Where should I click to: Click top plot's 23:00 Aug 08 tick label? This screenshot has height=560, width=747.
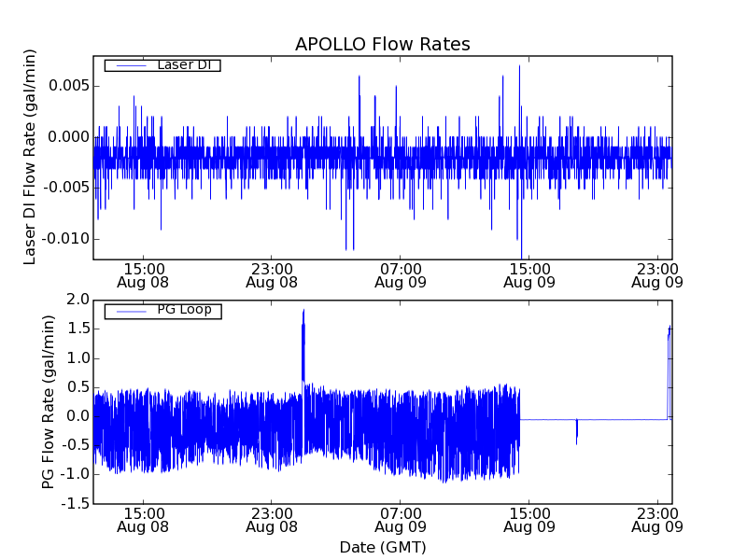(x=272, y=275)
